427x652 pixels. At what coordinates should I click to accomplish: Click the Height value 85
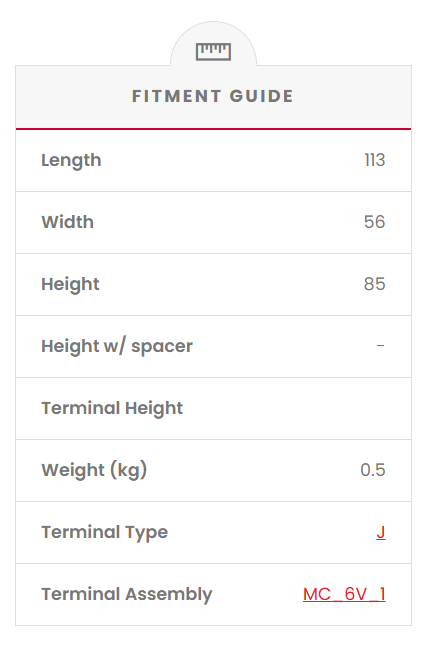point(375,284)
